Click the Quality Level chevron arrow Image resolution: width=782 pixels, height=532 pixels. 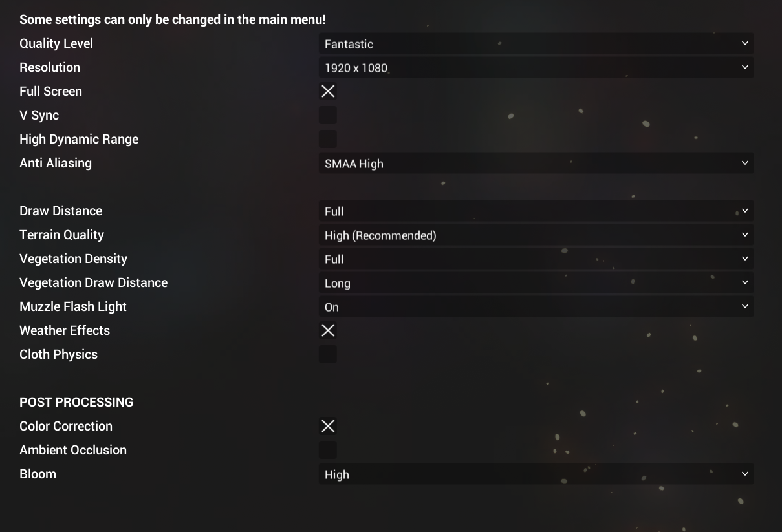coord(744,43)
